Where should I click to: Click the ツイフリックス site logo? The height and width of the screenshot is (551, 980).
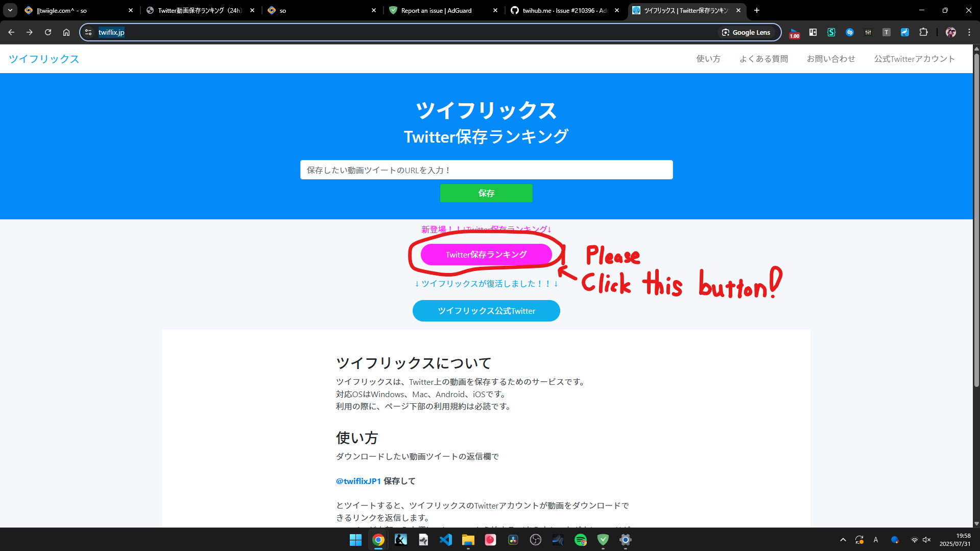point(44,59)
